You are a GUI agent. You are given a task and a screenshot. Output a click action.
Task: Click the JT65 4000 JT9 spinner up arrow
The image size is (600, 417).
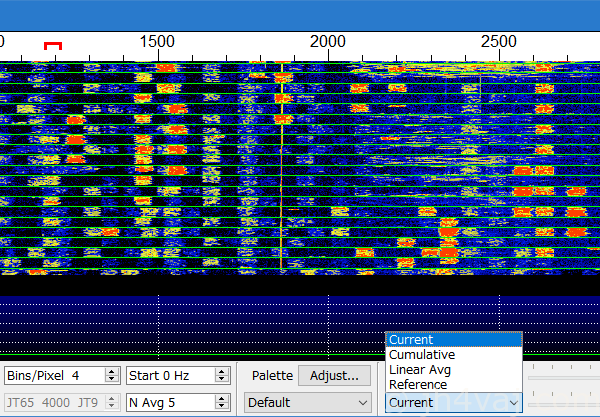click(x=110, y=398)
